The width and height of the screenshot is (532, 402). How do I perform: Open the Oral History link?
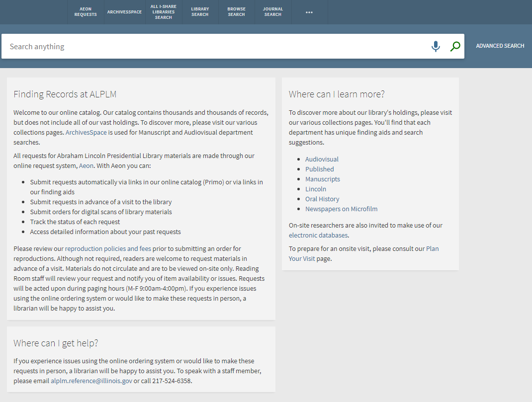pos(322,199)
